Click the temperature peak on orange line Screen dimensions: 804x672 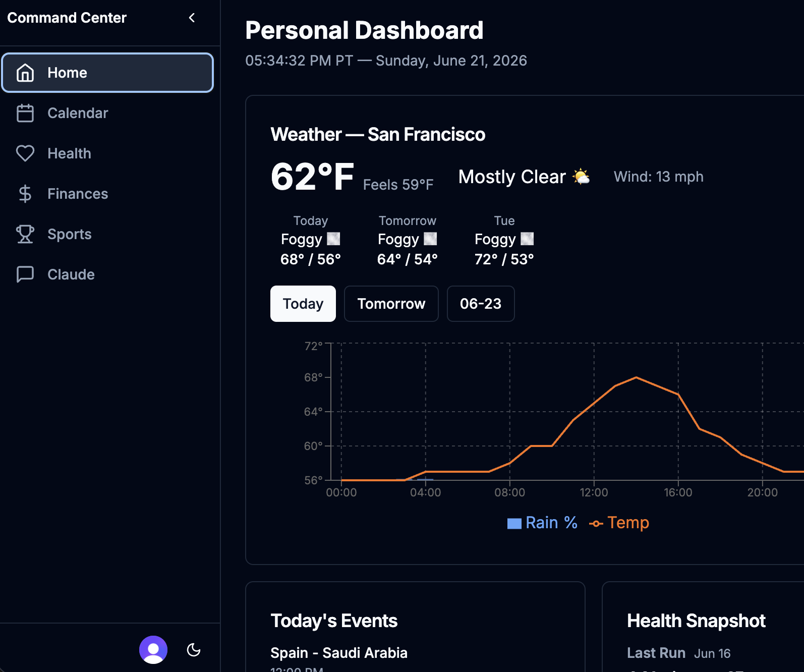[x=636, y=377]
